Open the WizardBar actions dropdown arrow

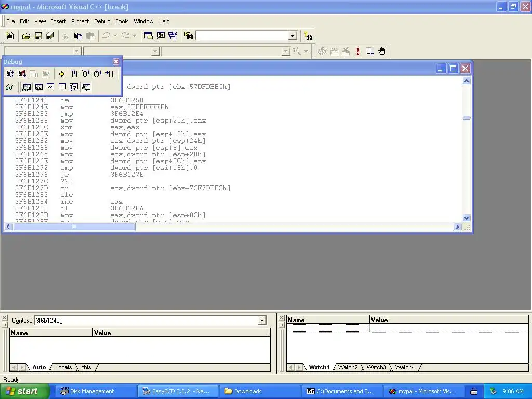[x=306, y=51]
